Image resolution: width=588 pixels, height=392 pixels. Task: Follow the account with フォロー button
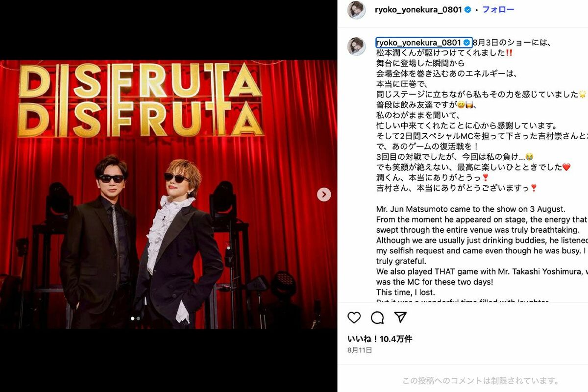pyautogui.click(x=498, y=9)
